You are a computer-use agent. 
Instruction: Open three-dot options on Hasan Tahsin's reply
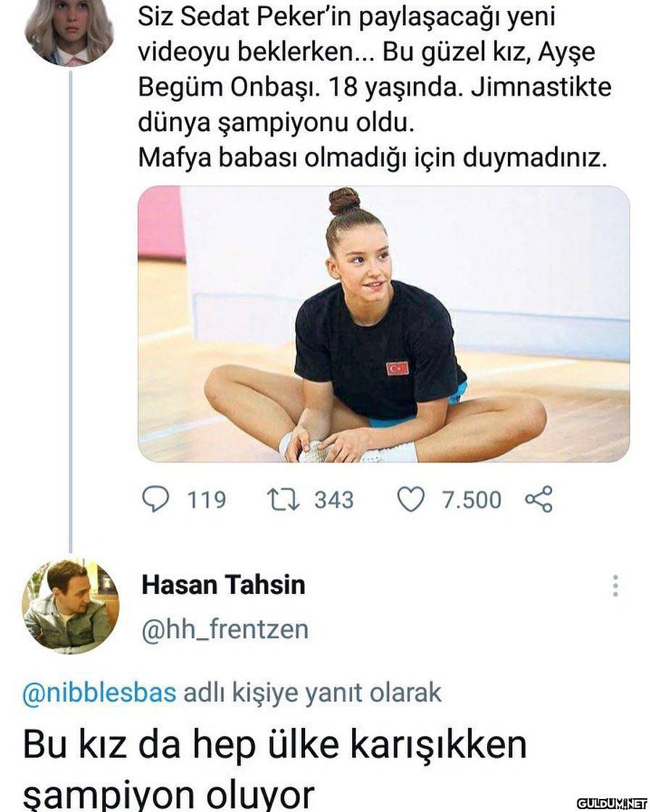point(615,585)
